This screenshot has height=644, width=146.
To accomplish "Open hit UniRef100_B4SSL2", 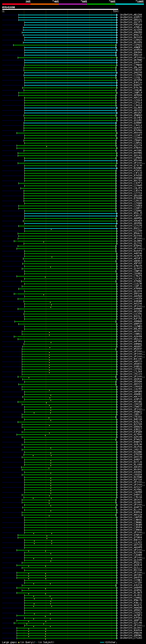I will (x=131, y=316).
